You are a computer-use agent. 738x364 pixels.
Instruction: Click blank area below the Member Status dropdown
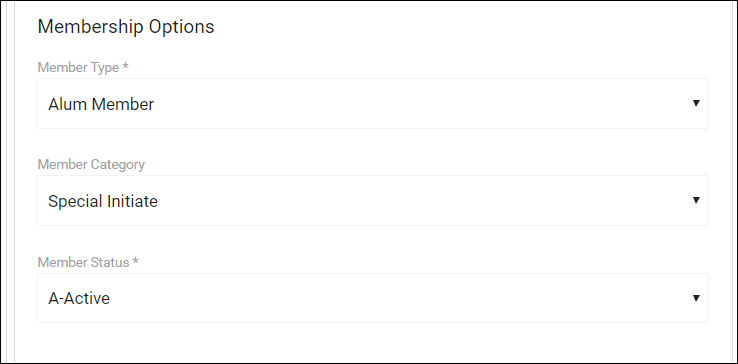point(373,343)
